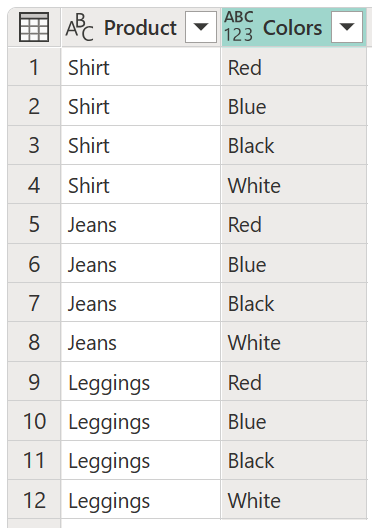372x528 pixels.
Task: Select row number 12
Action: [34, 500]
